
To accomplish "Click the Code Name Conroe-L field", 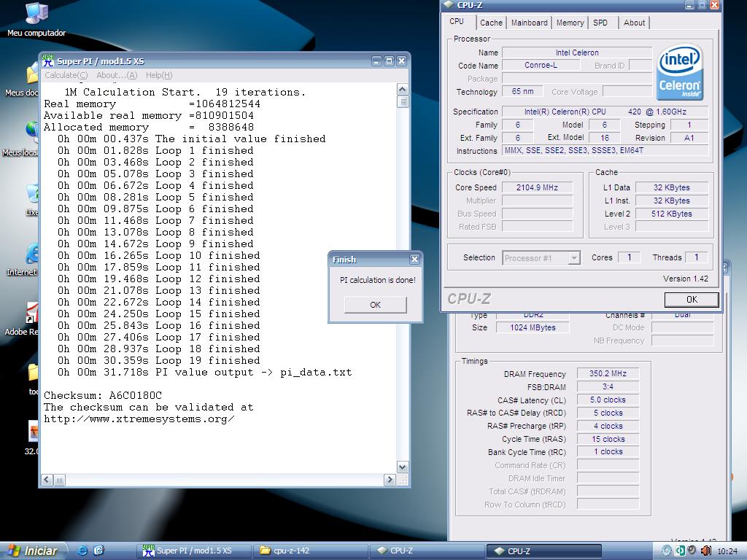I will [541, 66].
